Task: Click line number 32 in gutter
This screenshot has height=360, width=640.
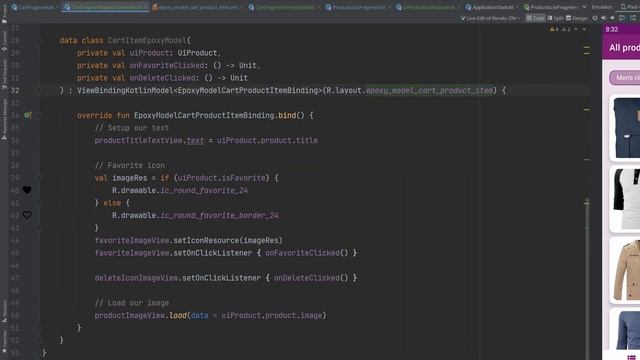Action: click(15, 91)
